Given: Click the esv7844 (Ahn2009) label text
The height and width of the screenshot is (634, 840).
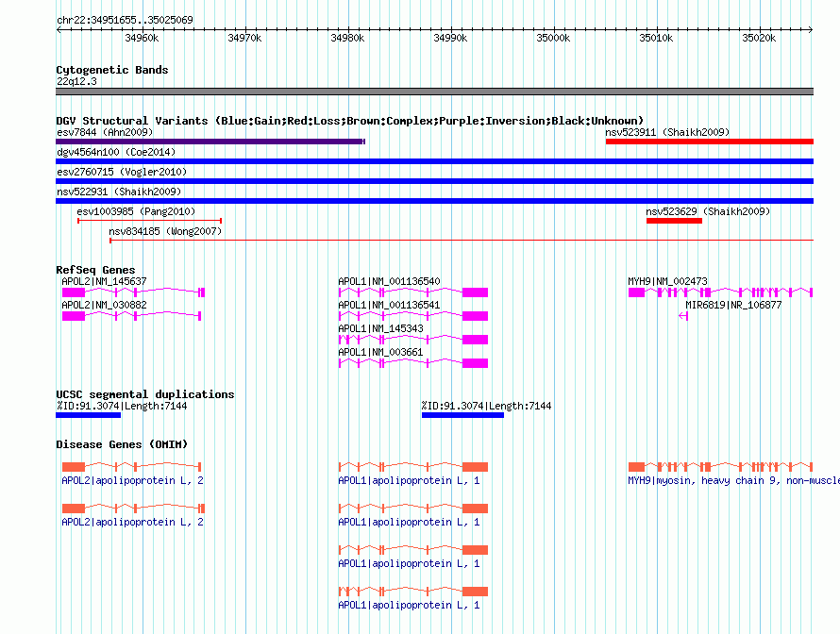Looking at the screenshot, I should point(105,132).
